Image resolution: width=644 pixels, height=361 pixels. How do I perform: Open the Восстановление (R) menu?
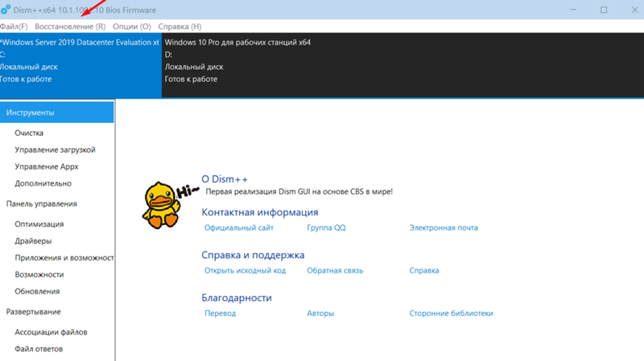[70, 27]
